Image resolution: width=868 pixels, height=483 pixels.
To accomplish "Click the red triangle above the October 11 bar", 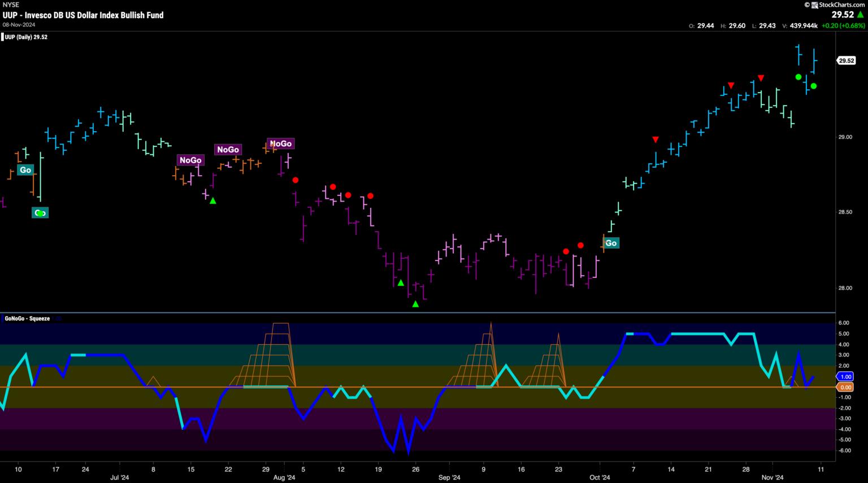I will 656,140.
